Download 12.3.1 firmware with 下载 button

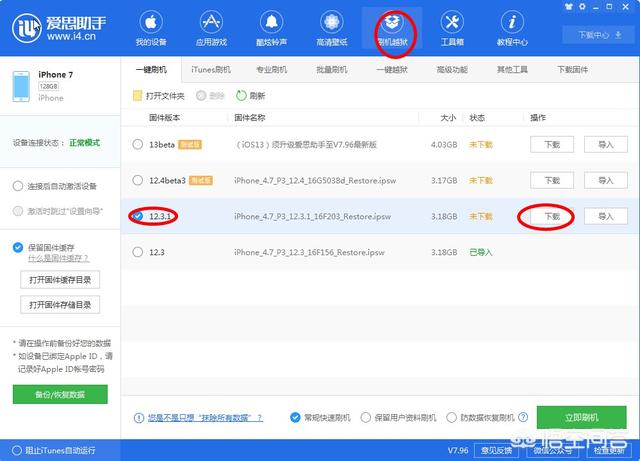coord(552,216)
